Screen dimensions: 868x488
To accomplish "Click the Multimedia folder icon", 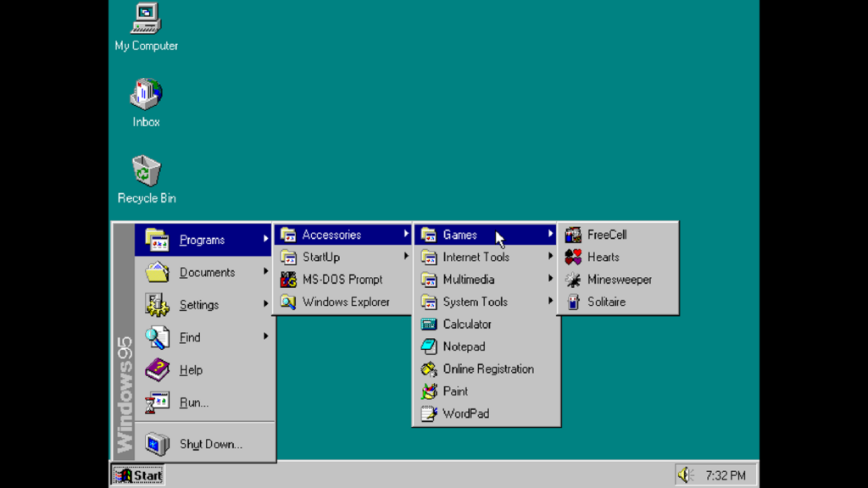I will point(428,280).
